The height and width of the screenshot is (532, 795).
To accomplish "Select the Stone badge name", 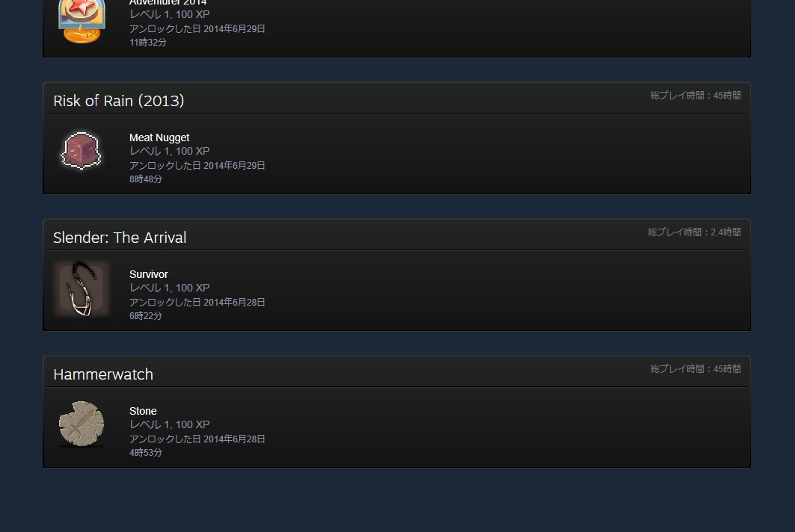I will click(143, 412).
